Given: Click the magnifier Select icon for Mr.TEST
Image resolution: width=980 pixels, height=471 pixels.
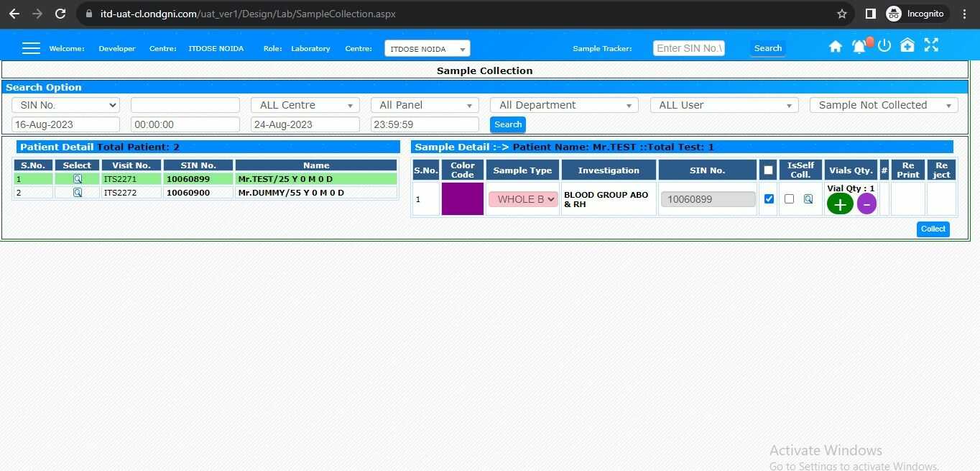Looking at the screenshot, I should click(x=77, y=178).
